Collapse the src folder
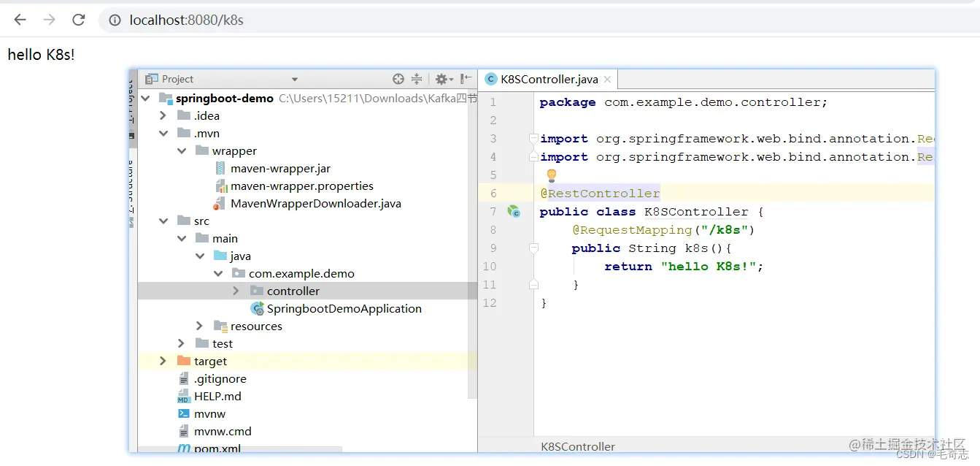The image size is (980, 466). tap(163, 221)
